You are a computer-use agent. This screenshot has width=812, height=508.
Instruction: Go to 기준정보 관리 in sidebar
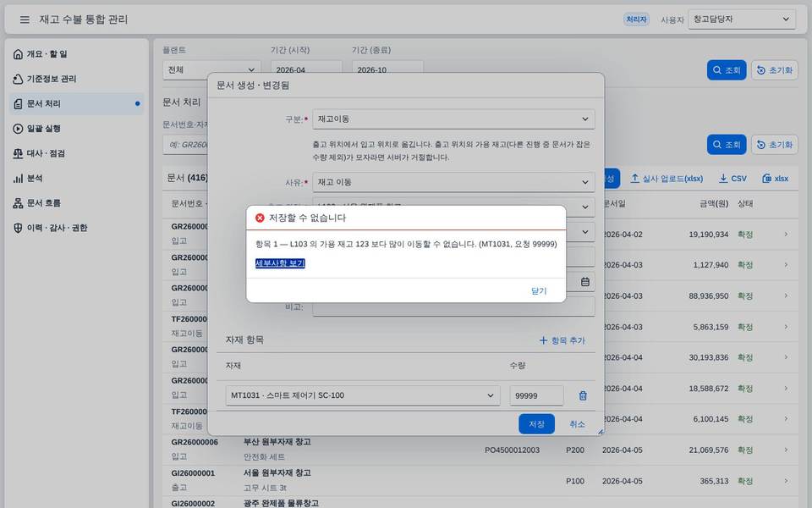point(77,79)
